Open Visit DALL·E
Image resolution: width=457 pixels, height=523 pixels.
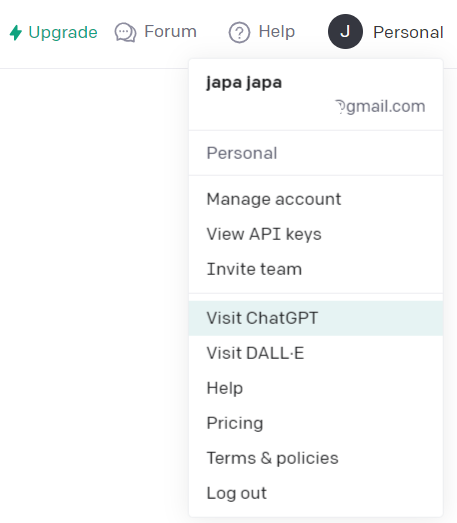(x=316, y=353)
